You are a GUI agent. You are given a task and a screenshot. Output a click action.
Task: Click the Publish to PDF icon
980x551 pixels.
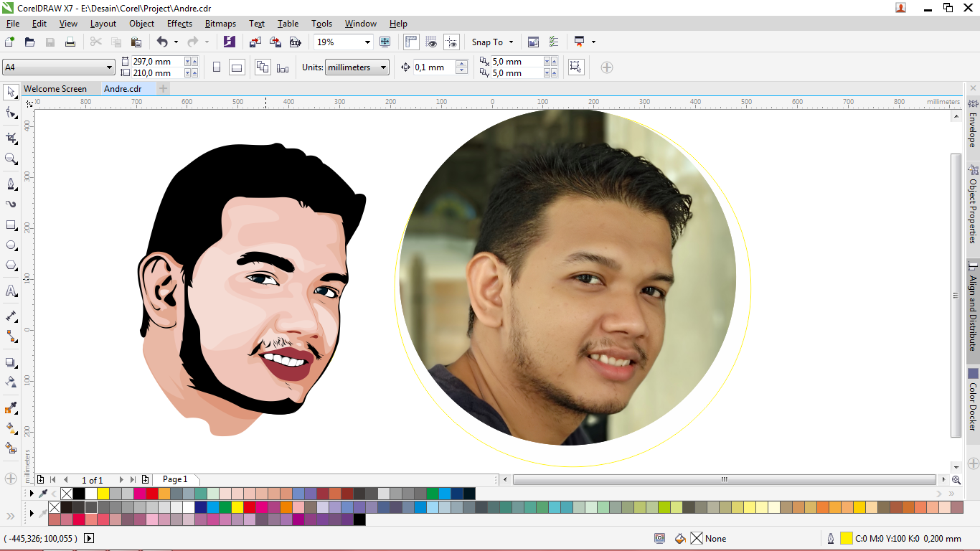pyautogui.click(x=294, y=42)
